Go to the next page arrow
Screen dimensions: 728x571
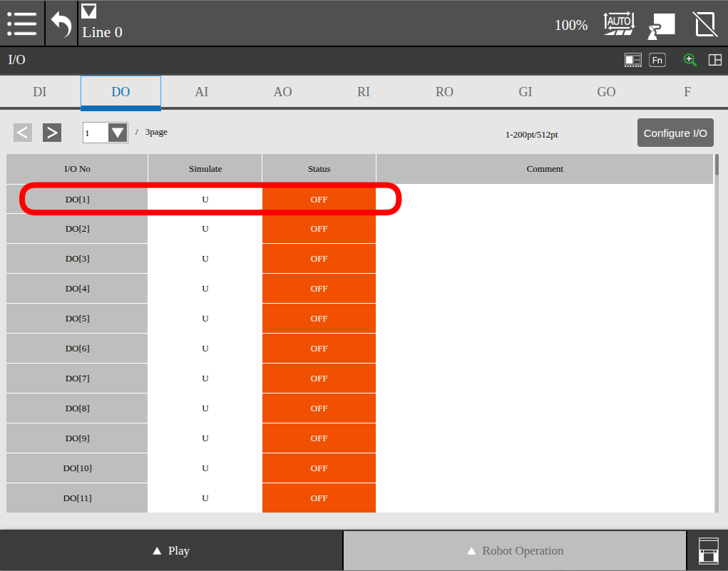[x=51, y=133]
